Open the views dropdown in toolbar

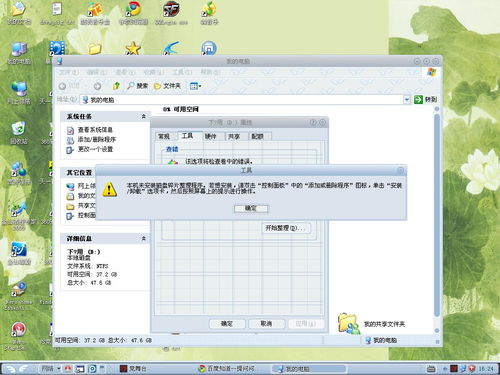195,86
